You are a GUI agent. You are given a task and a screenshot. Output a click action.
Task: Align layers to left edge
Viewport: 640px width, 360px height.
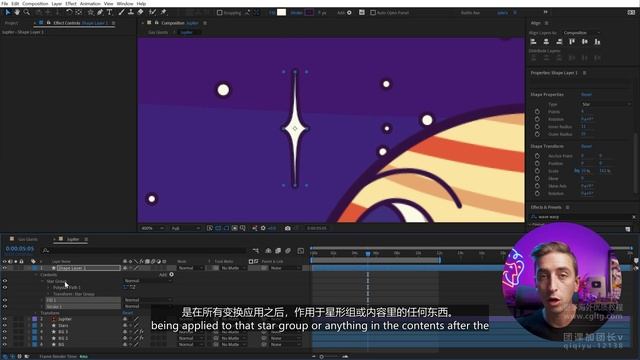point(533,42)
